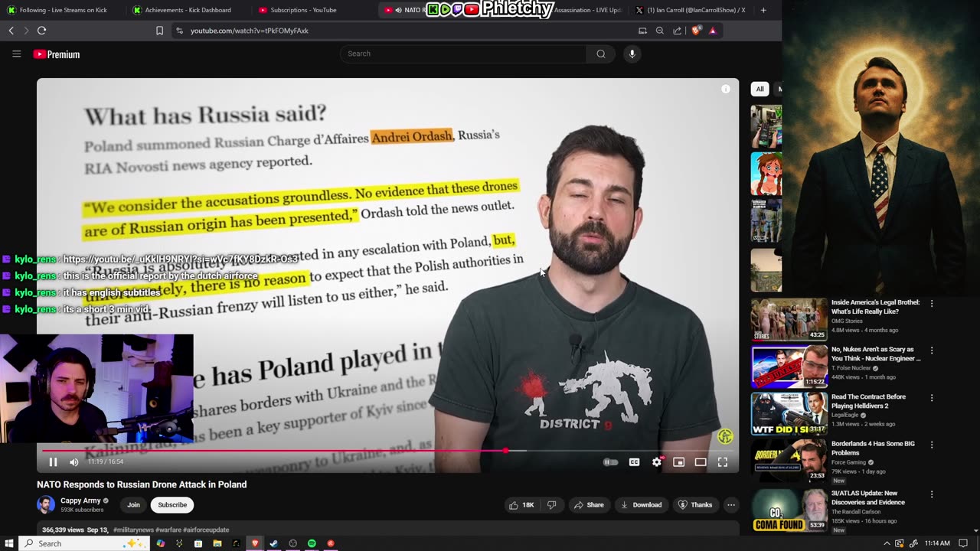Open a new browser tab
The image size is (980, 551).
click(763, 10)
